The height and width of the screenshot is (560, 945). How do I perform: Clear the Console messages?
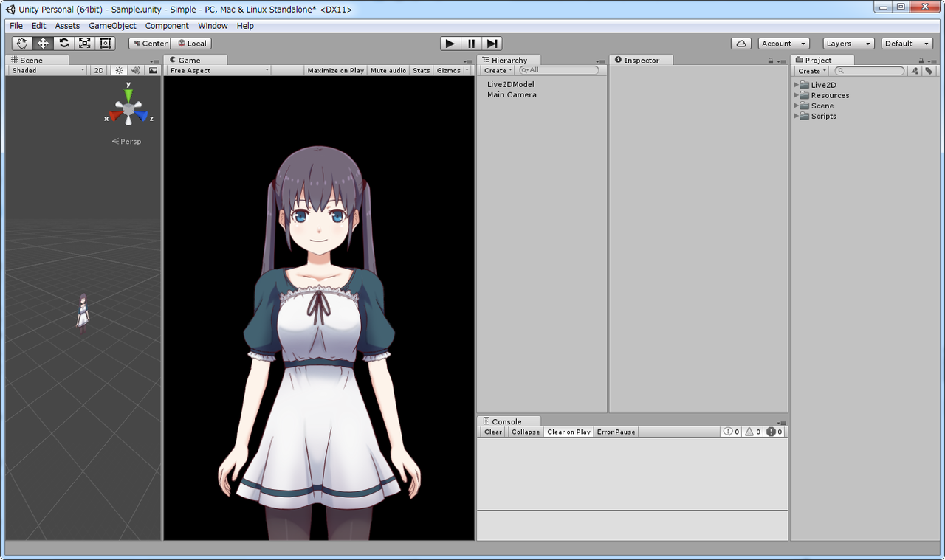coord(492,432)
